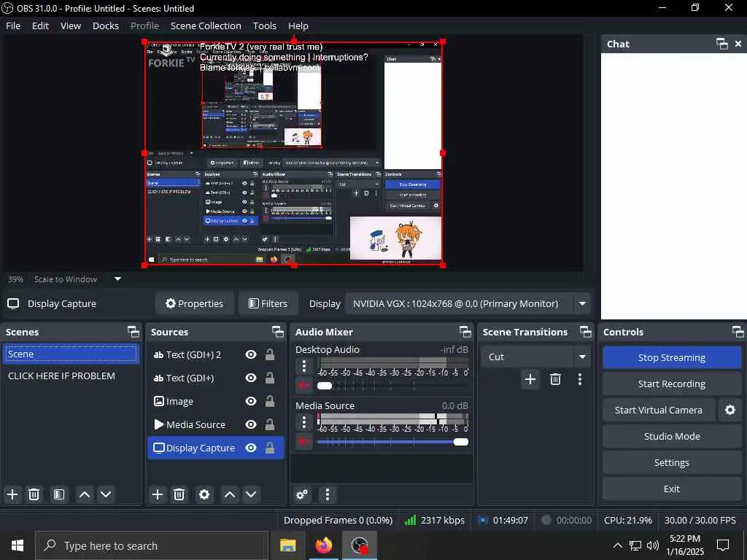Open the Cut transition dropdown

(582, 357)
